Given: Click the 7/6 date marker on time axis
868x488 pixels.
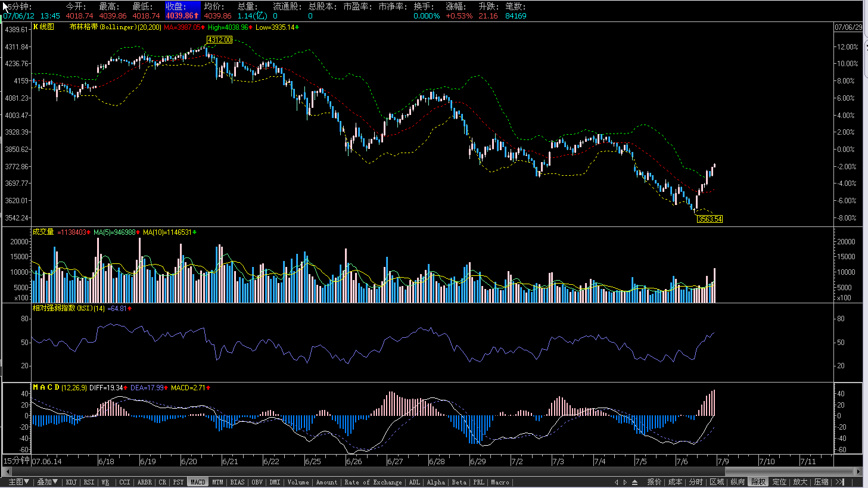Looking at the screenshot, I should tap(682, 461).
